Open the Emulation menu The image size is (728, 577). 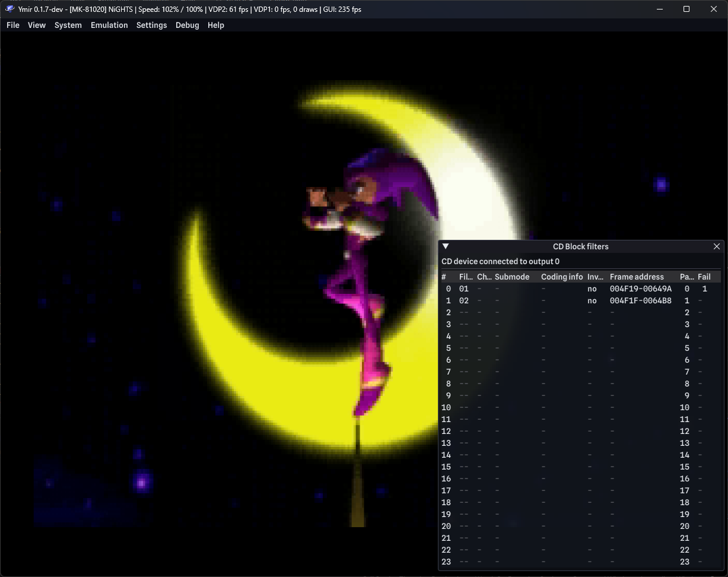[x=109, y=25]
